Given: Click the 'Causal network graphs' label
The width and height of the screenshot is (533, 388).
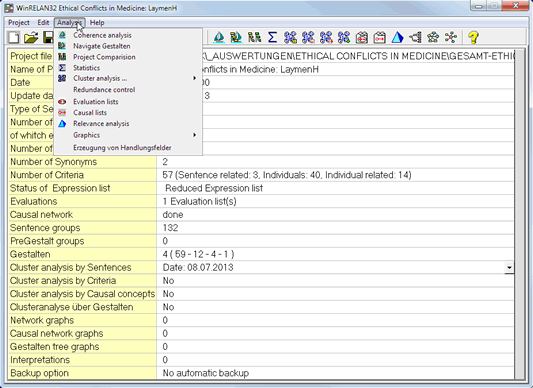Looking at the screenshot, I should tap(56, 334).
